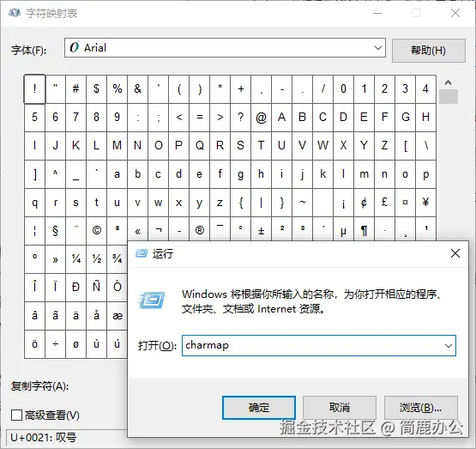Select the right guillemet » character

pyautogui.click(x=55, y=258)
